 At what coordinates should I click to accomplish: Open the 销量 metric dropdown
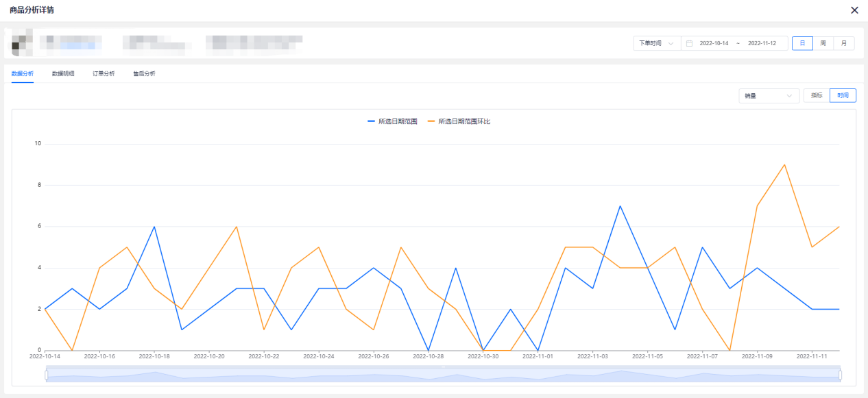(769, 96)
